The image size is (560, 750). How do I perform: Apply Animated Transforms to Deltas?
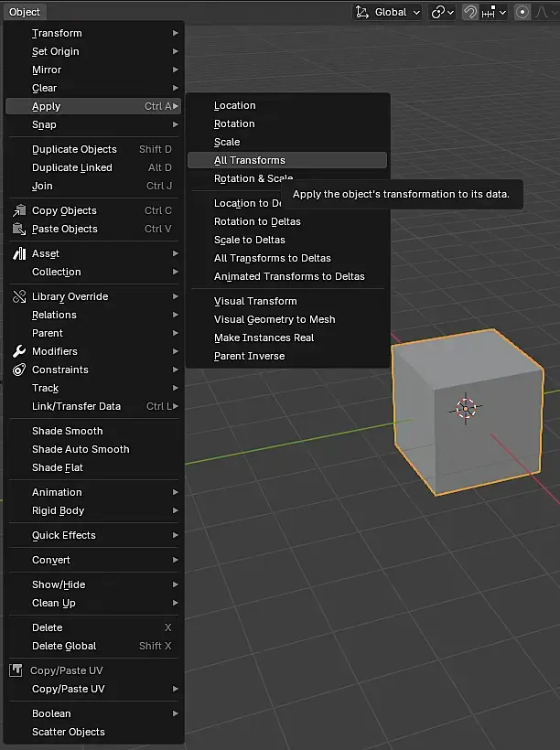[x=287, y=276]
